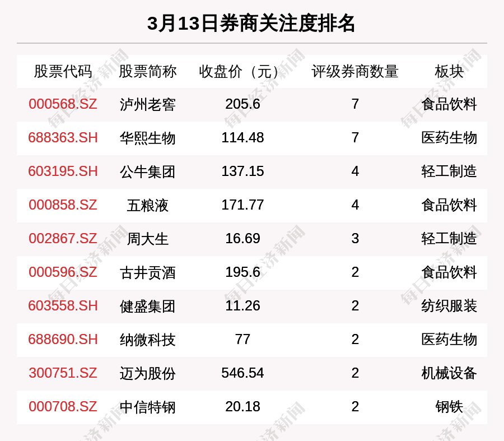Click the 板块 column header
Viewport: 504px width, 441px height.
click(449, 71)
